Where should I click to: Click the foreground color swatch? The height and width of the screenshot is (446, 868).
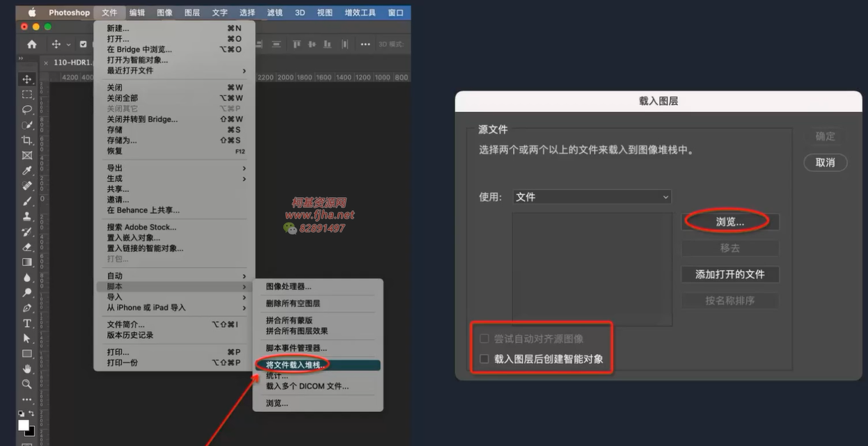click(x=23, y=425)
